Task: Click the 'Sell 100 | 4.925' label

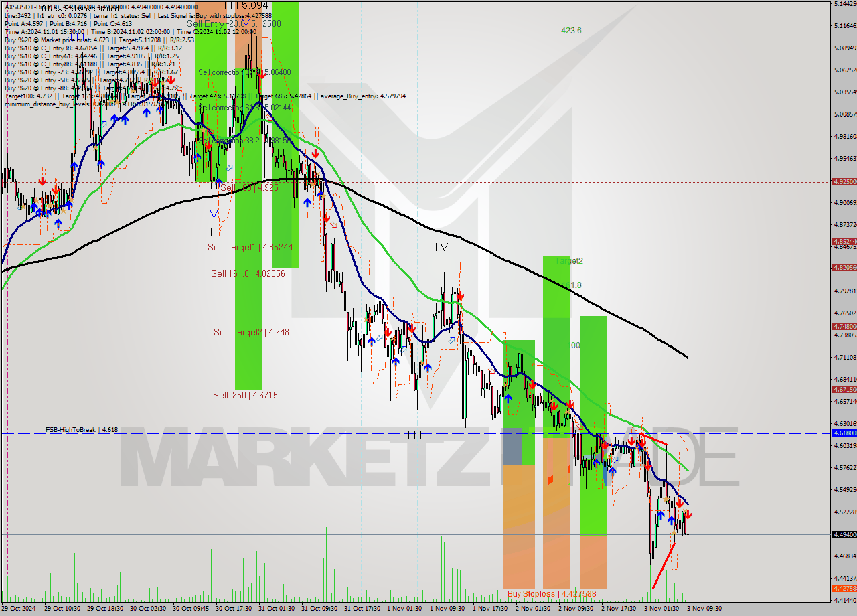Action: point(248,188)
